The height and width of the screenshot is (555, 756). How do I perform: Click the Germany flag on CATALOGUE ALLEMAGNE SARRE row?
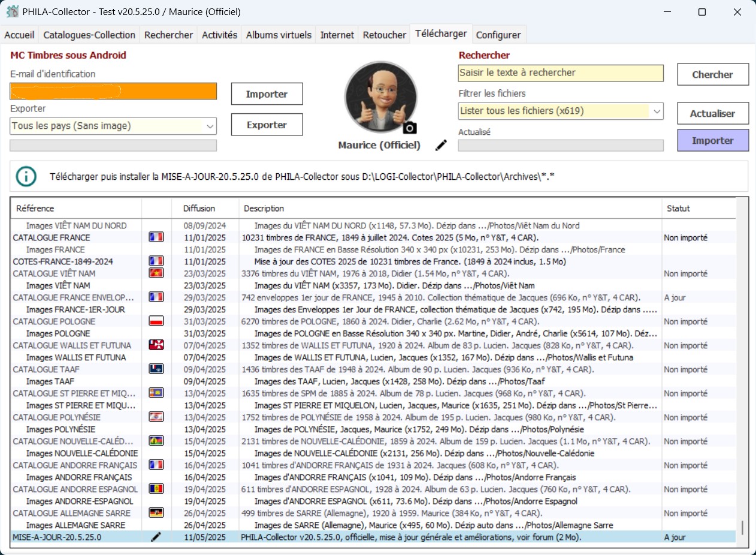pyautogui.click(x=156, y=513)
